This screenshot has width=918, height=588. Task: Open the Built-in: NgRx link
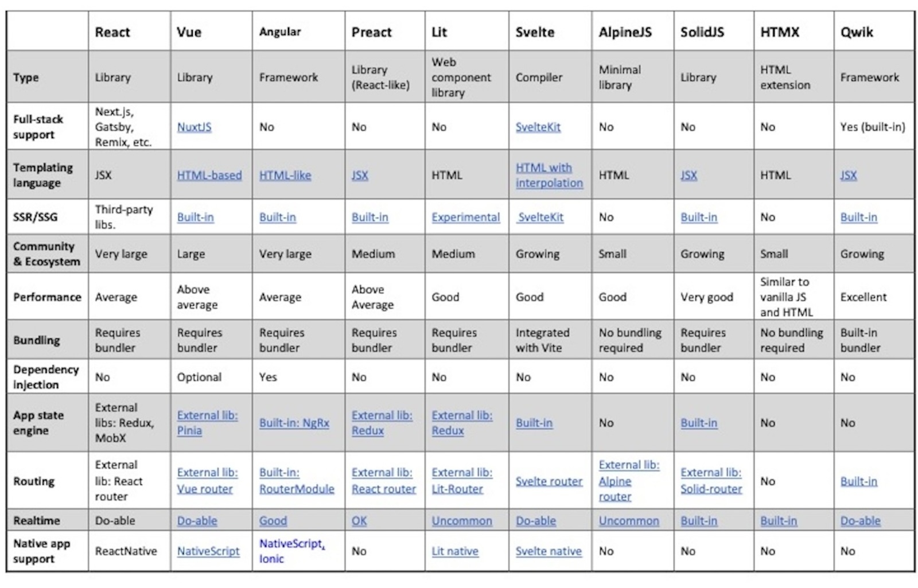point(294,423)
